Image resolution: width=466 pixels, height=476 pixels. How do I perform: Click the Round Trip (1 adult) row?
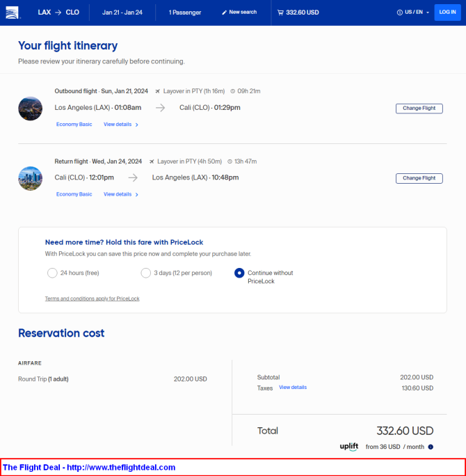(113, 379)
